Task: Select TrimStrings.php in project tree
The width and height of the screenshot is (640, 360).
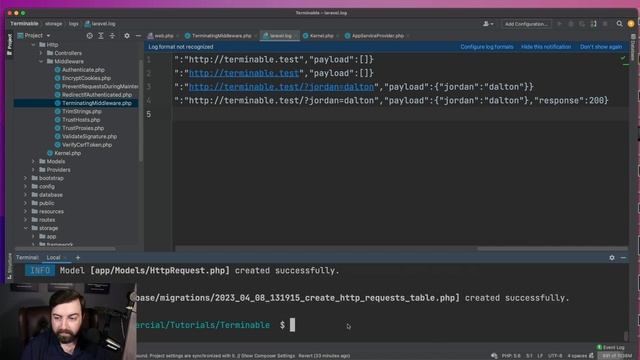Action: point(82,111)
